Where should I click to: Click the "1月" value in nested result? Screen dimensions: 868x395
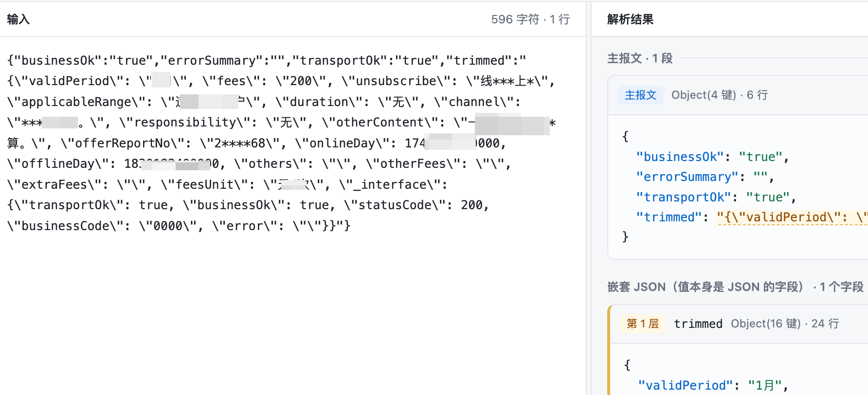coord(764,385)
